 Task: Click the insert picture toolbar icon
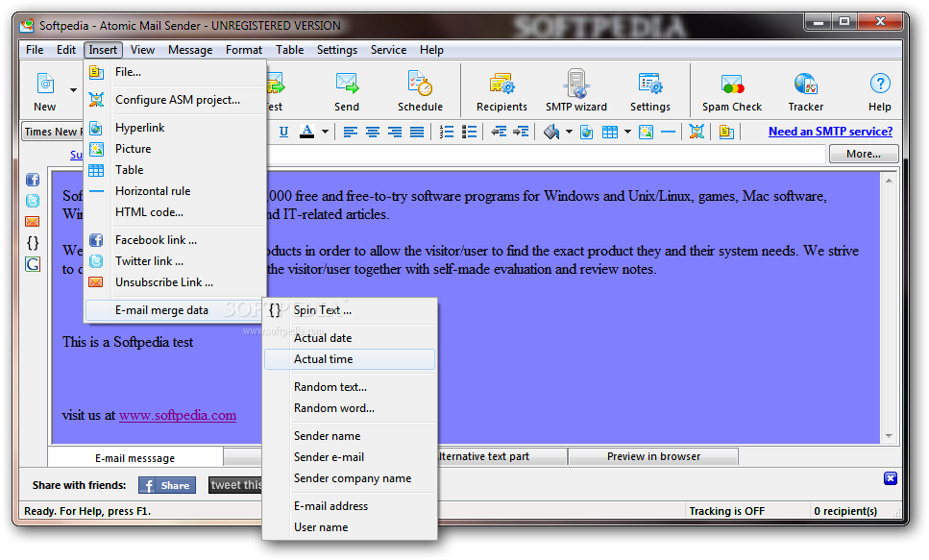tap(646, 132)
